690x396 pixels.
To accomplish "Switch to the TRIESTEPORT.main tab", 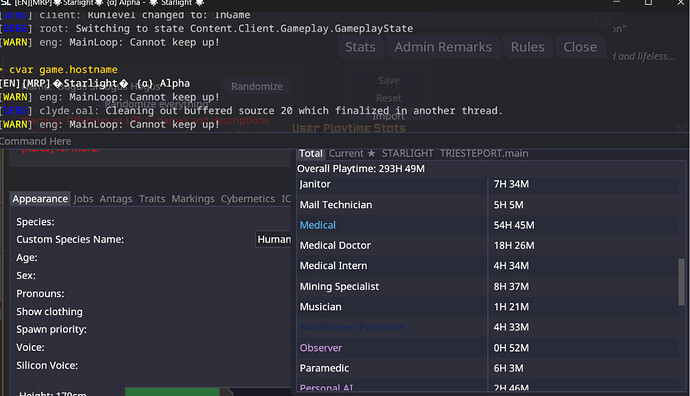I will [484, 154].
